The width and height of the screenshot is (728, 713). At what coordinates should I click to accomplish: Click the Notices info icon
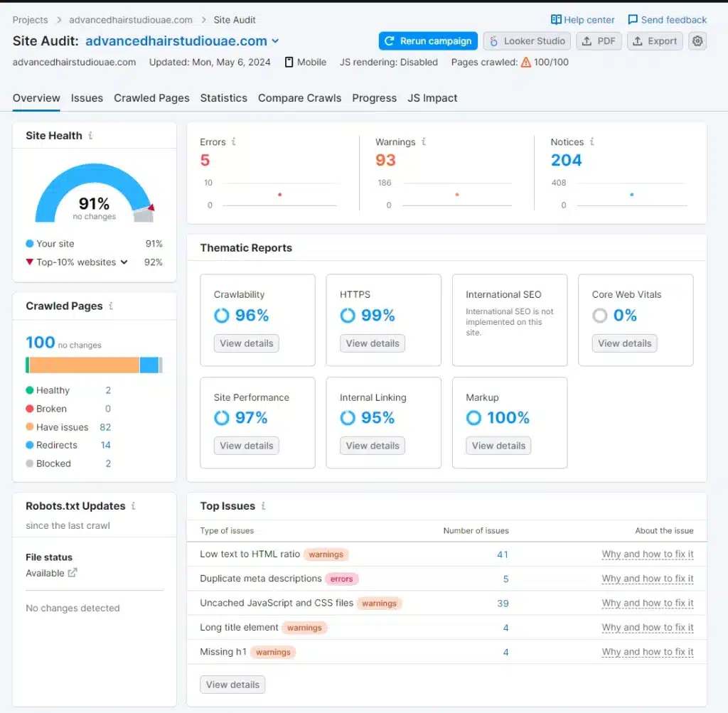pos(591,142)
